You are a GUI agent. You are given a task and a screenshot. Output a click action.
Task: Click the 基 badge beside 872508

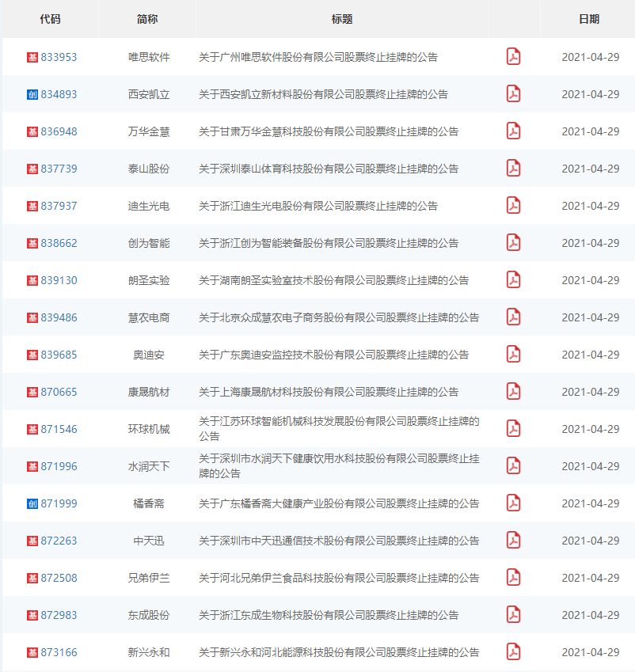32,578
